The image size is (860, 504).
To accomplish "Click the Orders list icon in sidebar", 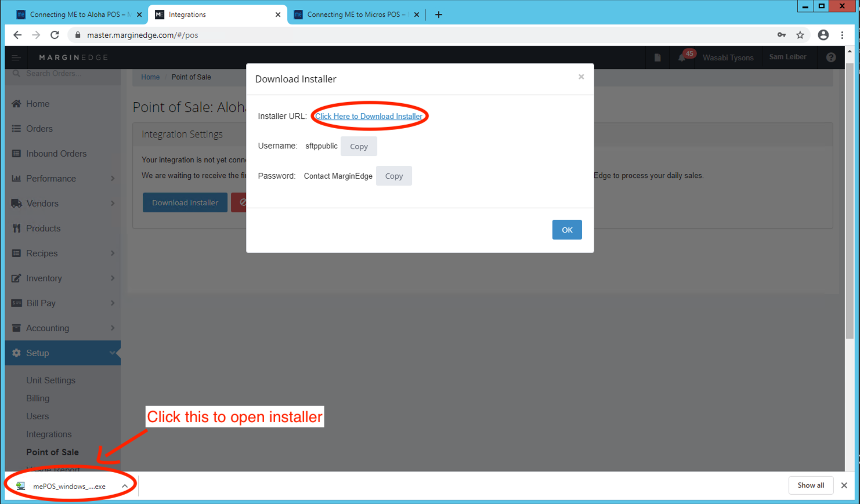I will [16, 129].
